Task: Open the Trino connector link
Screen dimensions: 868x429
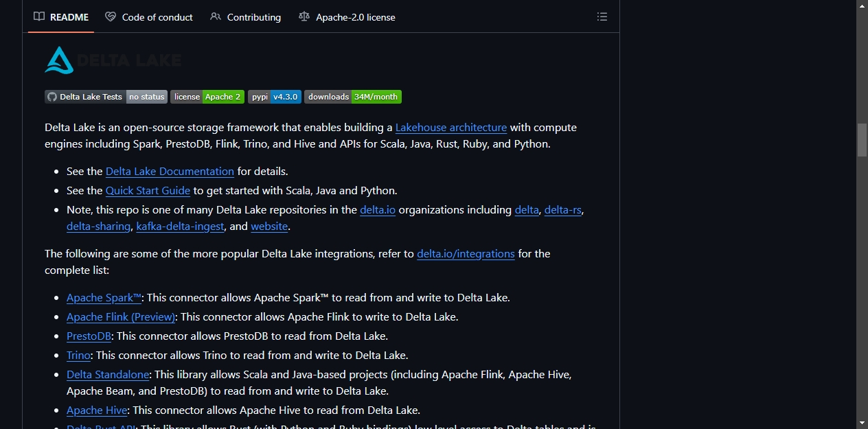Action: coord(78,355)
